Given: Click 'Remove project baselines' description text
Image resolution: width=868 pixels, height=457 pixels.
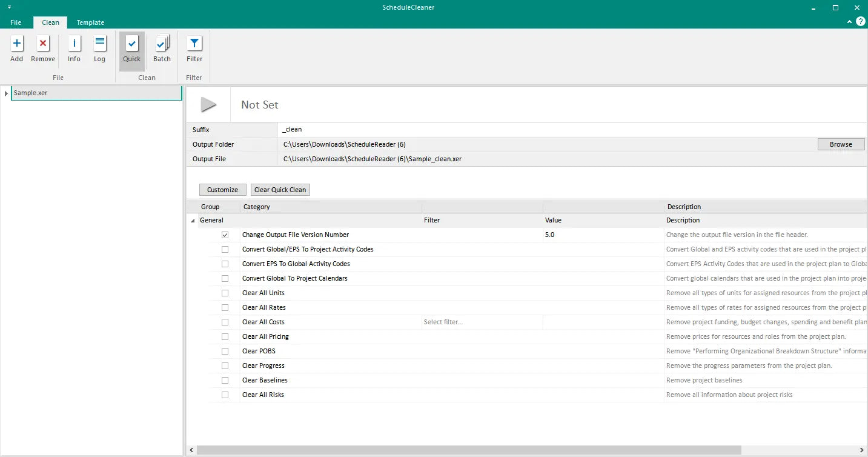Looking at the screenshot, I should 704,380.
